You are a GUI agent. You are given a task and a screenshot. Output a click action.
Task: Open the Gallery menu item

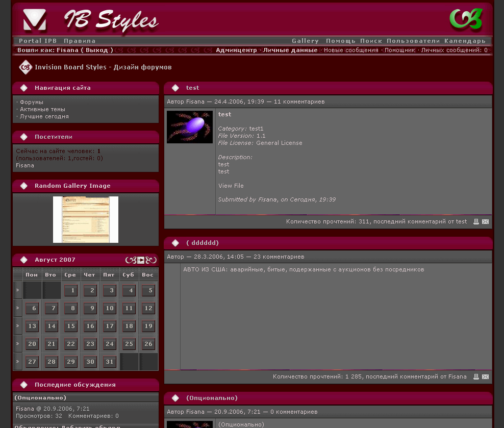[305, 41]
